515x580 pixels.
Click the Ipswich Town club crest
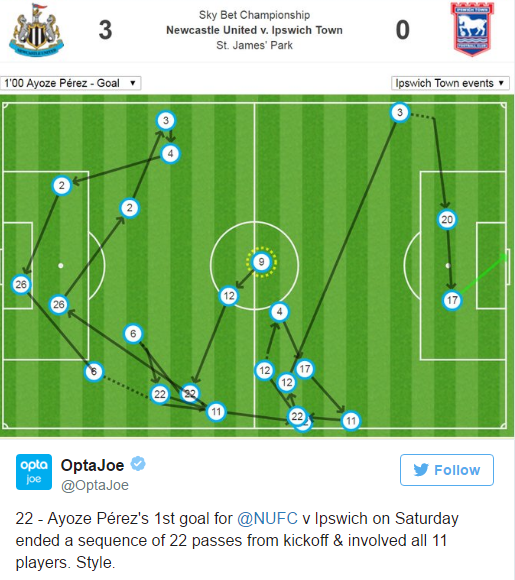[472, 29]
